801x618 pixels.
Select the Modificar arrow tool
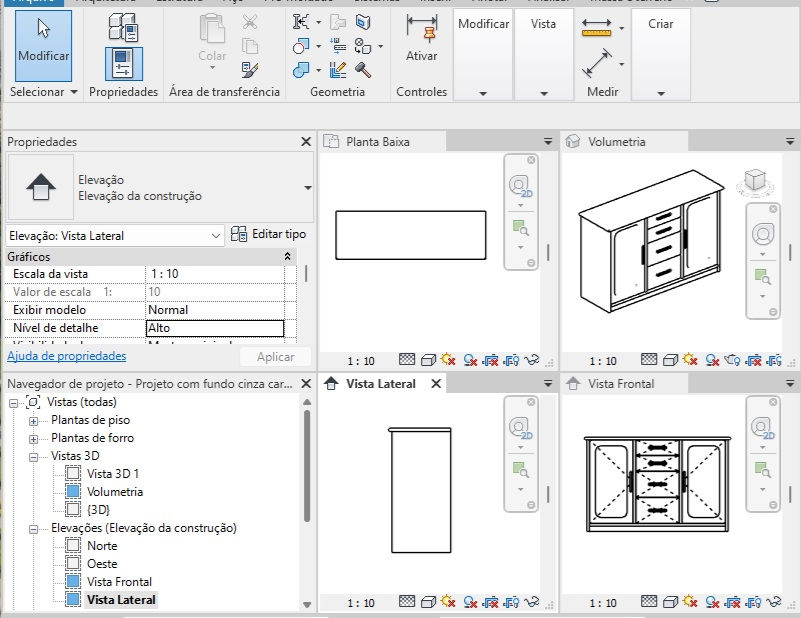pyautogui.click(x=43, y=46)
